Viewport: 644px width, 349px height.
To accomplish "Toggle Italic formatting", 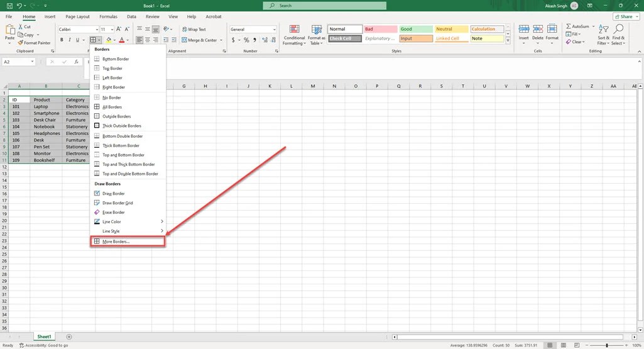I will (x=69, y=40).
